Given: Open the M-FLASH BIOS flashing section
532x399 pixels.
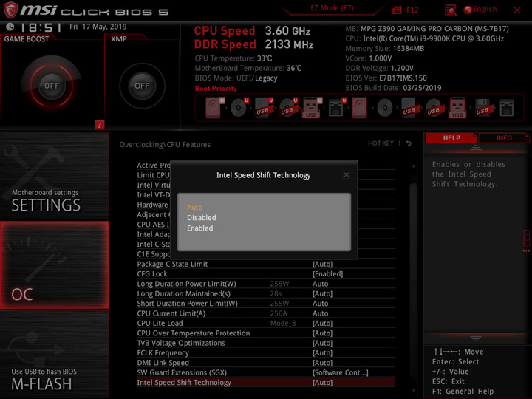Looking at the screenshot, I should tap(54, 355).
